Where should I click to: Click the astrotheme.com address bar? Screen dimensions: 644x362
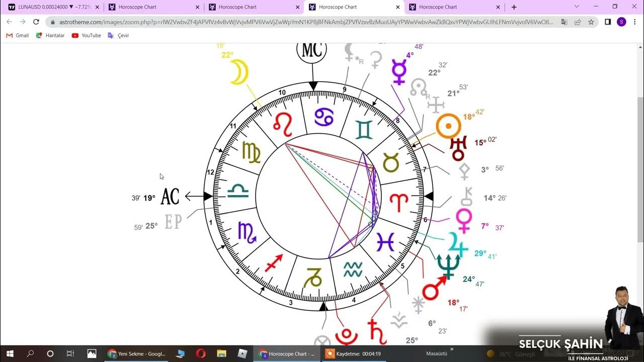tap(307, 22)
